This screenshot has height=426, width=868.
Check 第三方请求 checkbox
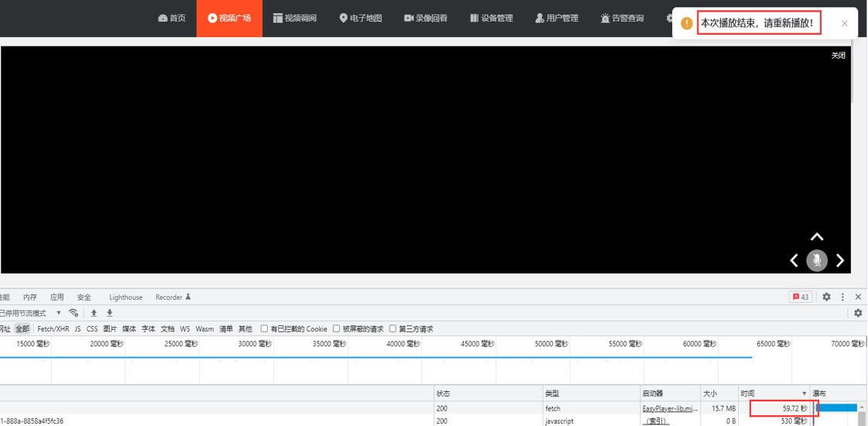tap(393, 328)
